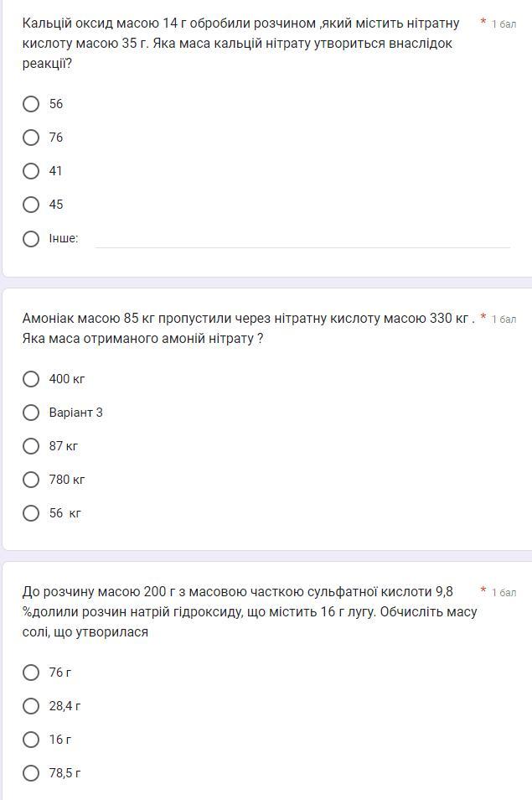Pick answer 41 for calcium nitrate mass

tap(31, 171)
